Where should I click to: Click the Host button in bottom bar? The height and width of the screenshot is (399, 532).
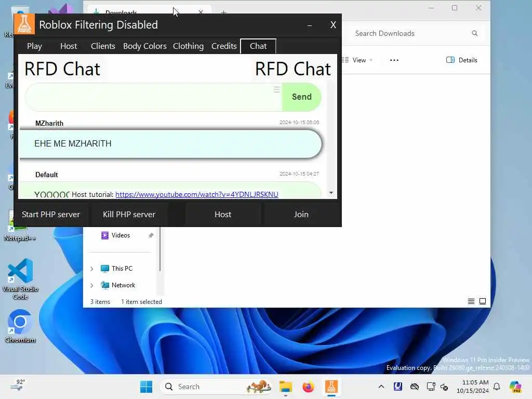(223, 215)
